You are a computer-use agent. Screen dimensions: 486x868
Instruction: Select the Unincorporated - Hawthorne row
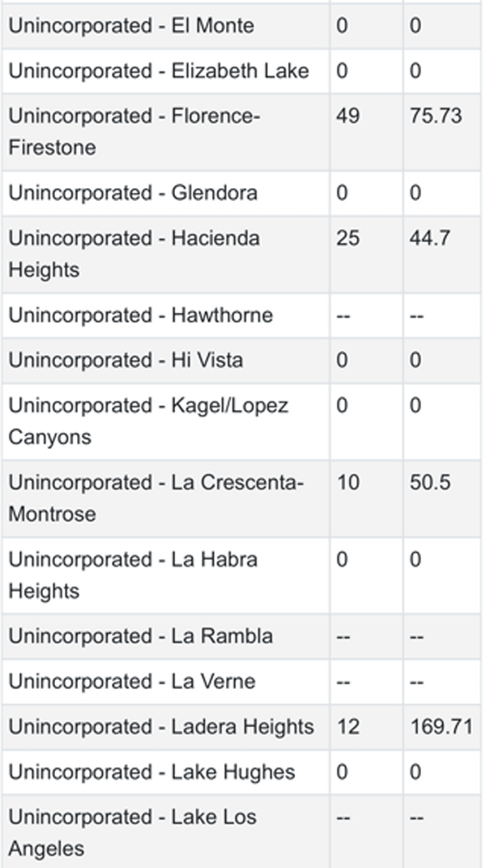tap(241, 315)
